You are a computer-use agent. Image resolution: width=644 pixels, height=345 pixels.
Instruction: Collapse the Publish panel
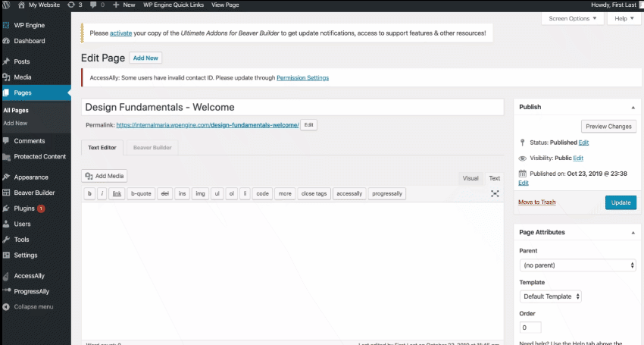click(x=633, y=107)
